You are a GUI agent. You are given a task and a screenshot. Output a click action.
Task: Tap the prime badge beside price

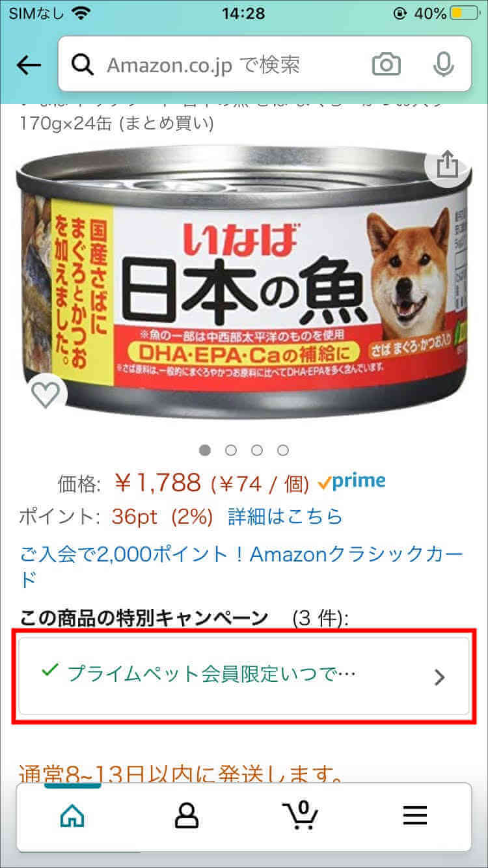click(x=352, y=482)
